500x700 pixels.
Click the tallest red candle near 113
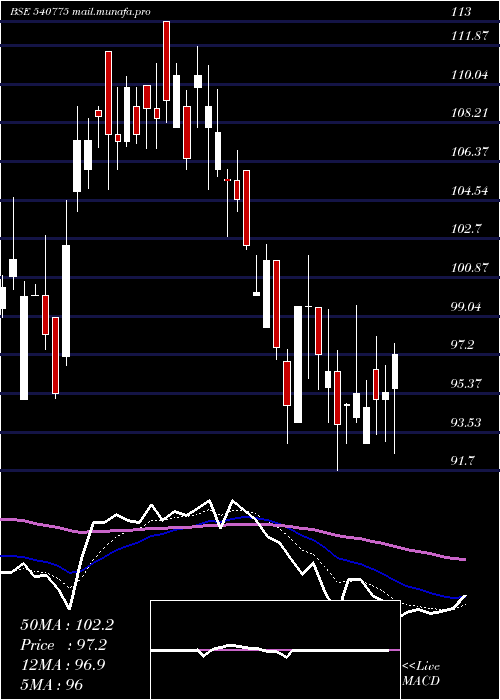click(167, 61)
